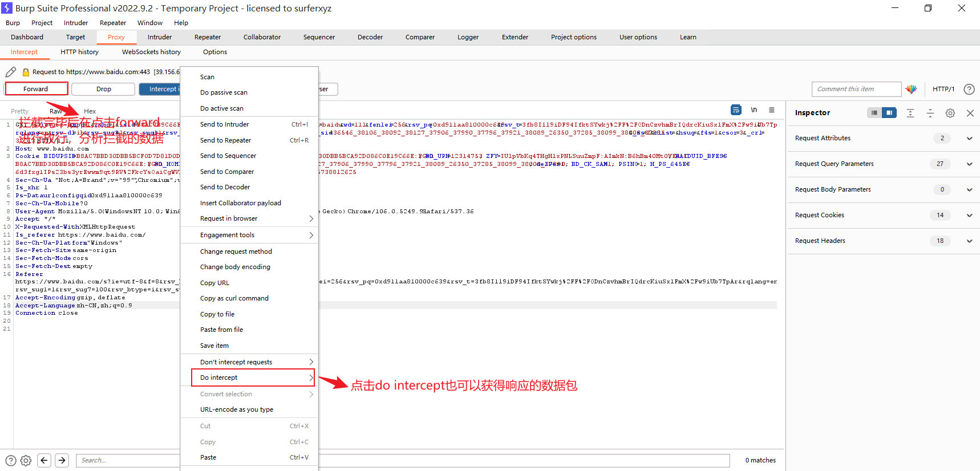Choose Insert Collaborator payload
This screenshot has width=980, height=471.
click(x=249, y=203)
